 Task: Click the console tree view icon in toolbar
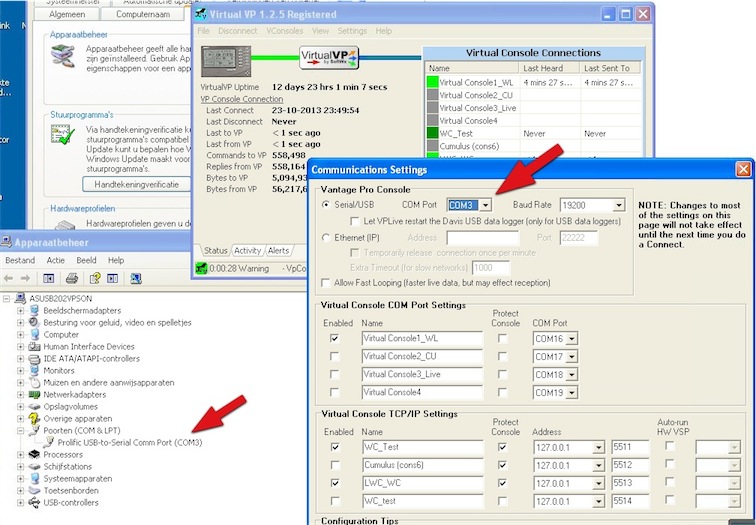[x=49, y=278]
